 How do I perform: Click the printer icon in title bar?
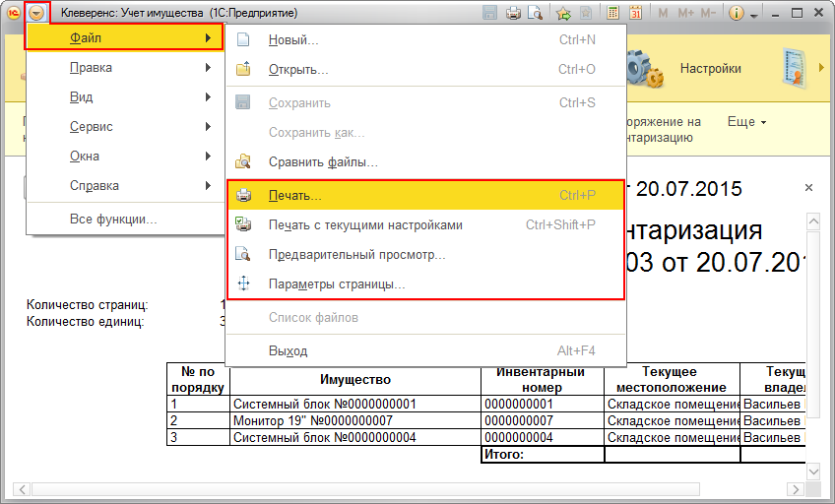[x=513, y=13]
